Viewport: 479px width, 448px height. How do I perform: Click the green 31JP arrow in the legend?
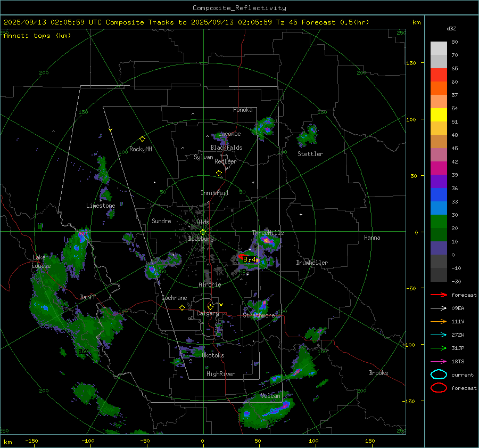439,348
